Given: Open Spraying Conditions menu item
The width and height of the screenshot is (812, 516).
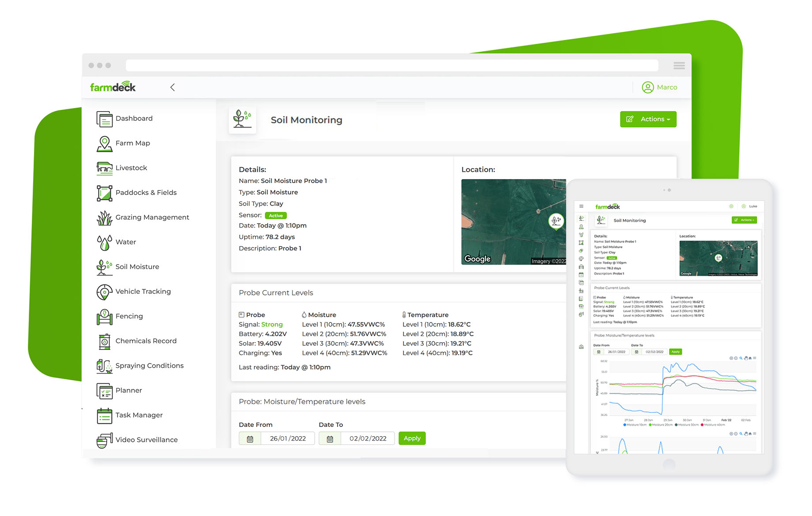Looking at the screenshot, I should coord(140,366).
